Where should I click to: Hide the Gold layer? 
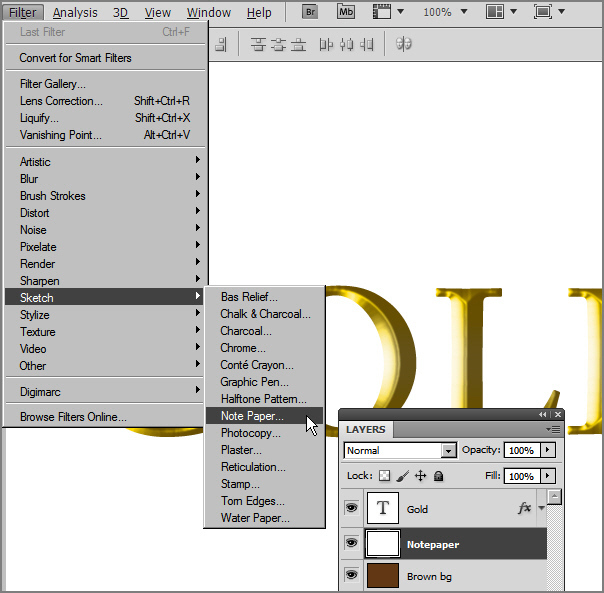click(351, 507)
